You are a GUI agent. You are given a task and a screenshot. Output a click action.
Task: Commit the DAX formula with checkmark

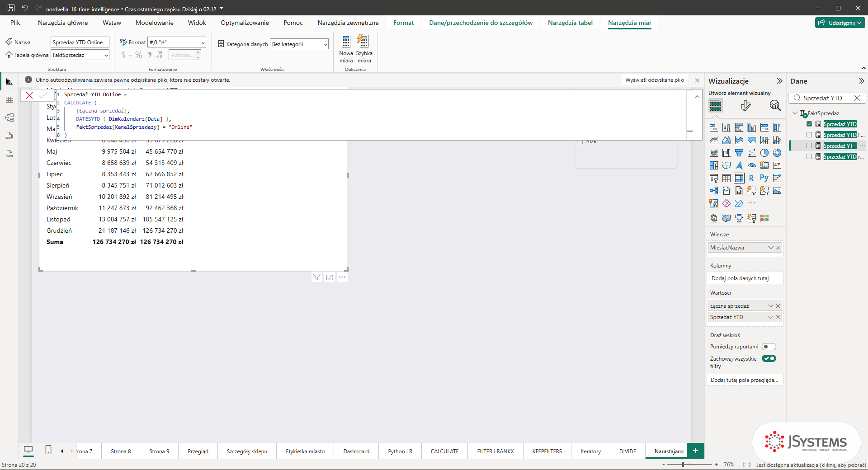pos(43,95)
